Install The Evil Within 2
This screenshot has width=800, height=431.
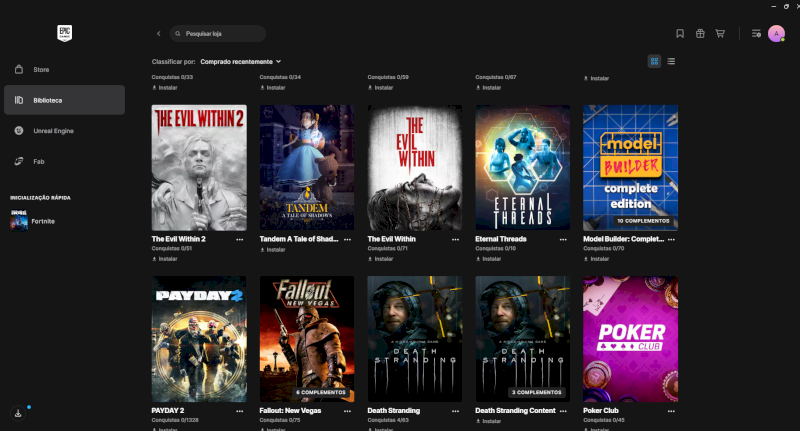pyautogui.click(x=165, y=259)
